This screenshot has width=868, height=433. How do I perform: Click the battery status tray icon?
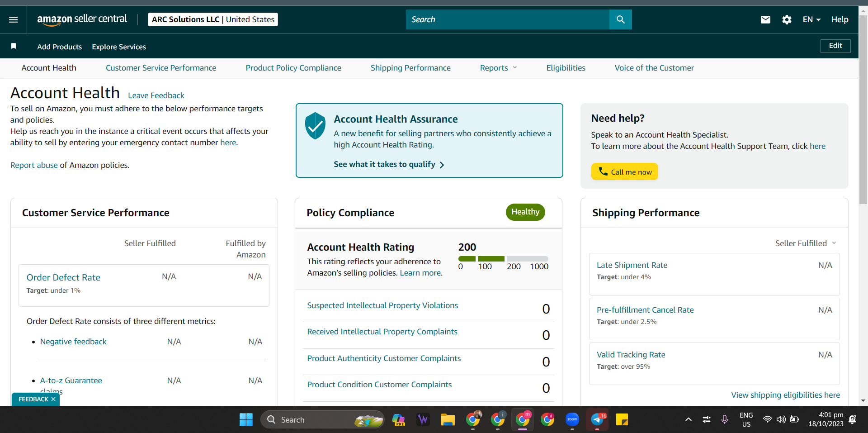[795, 419]
